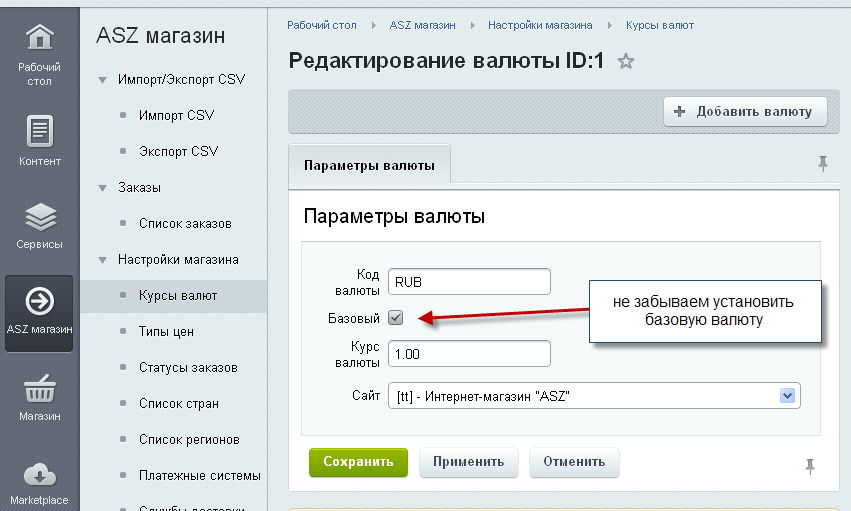
Task: Click the ASZ магазин menu heading
Action: click(161, 36)
